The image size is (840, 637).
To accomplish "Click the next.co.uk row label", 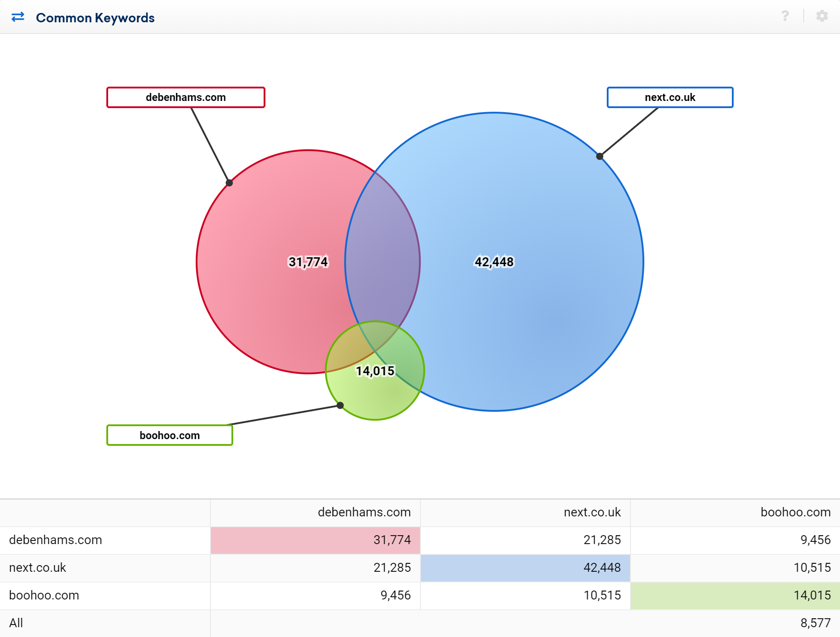I will coord(38,568).
